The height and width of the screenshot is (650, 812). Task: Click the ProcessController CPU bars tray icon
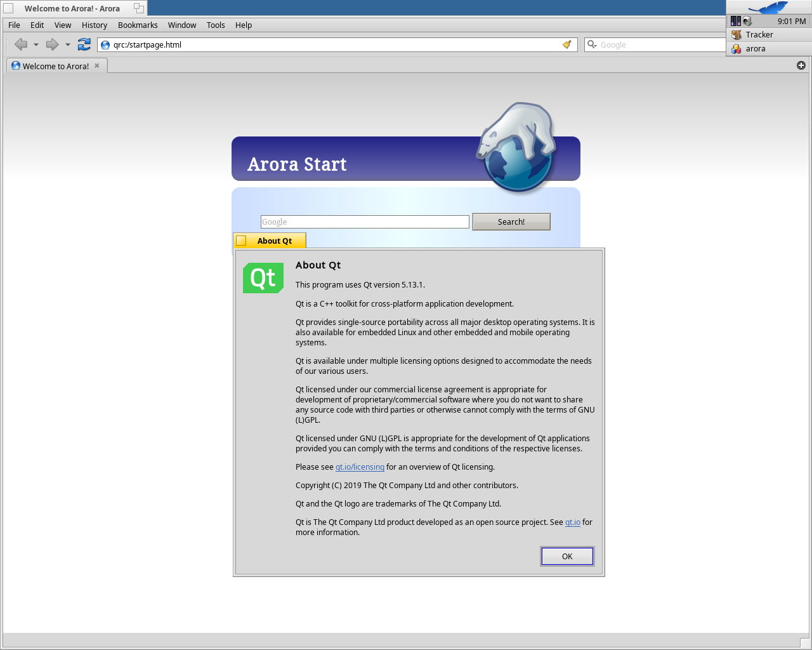pos(735,21)
